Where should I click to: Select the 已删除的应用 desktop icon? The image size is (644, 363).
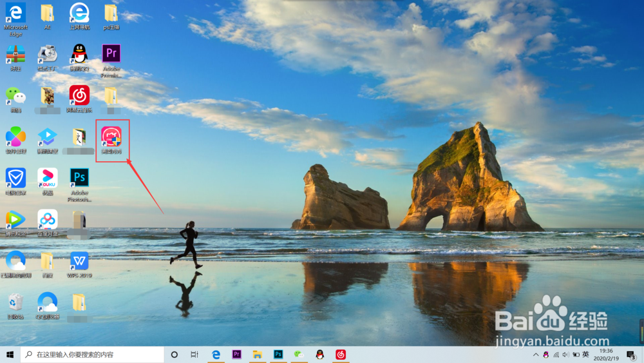coord(15,265)
